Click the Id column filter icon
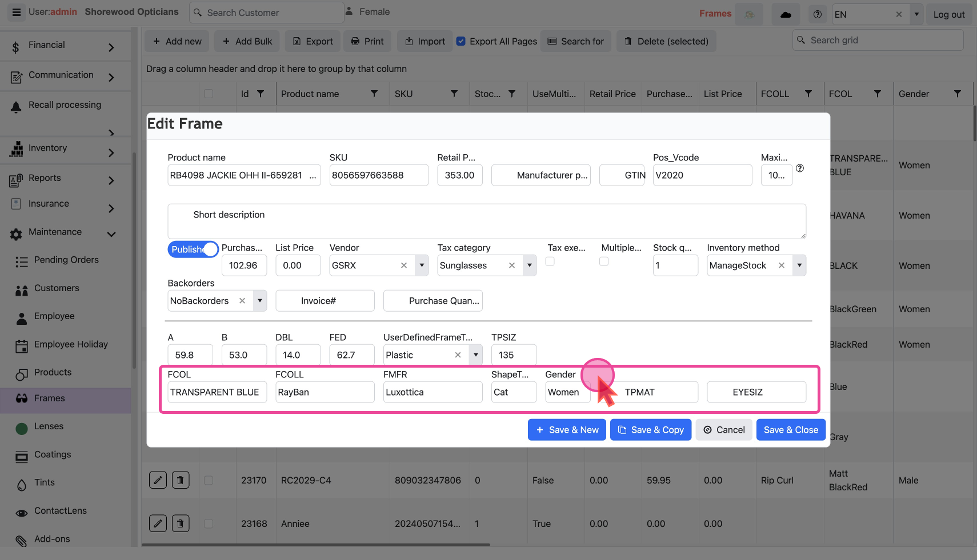977x560 pixels. tap(261, 94)
